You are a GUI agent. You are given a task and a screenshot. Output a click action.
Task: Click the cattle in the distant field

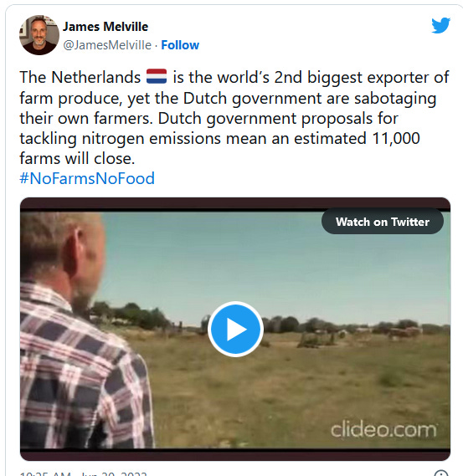click(x=404, y=332)
